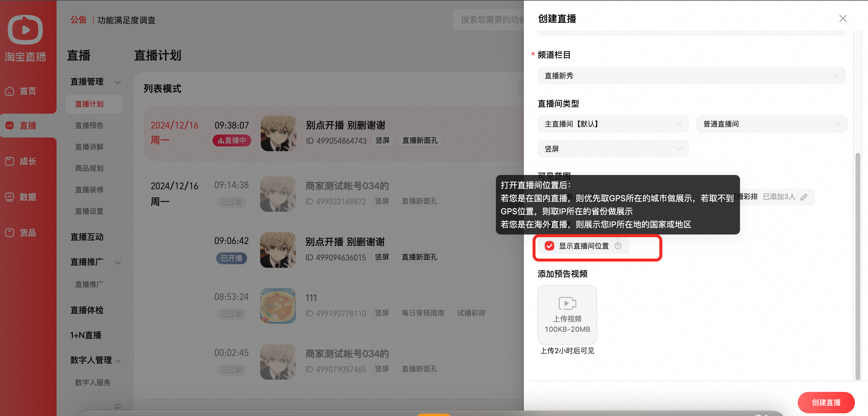Open the food thumbnail of stream 111
The image size is (868, 416).
pos(278,306)
